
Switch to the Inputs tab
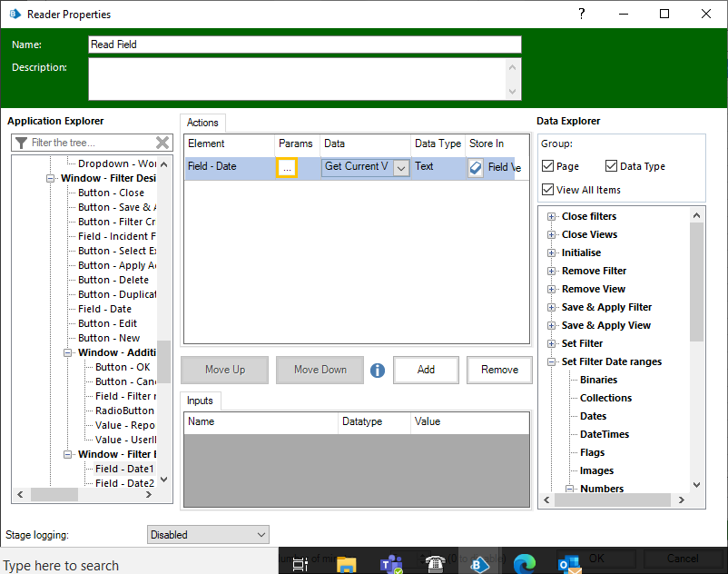point(200,401)
